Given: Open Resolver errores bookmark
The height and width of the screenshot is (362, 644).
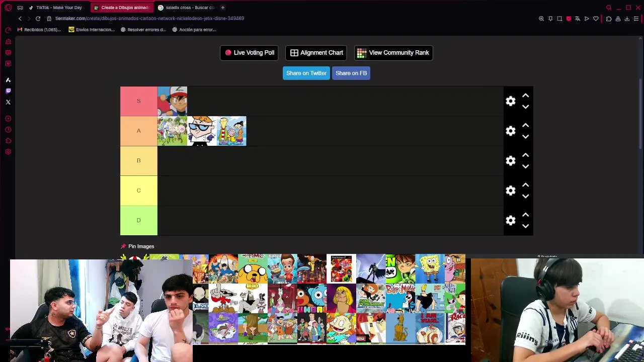Looking at the screenshot, I should [x=143, y=30].
